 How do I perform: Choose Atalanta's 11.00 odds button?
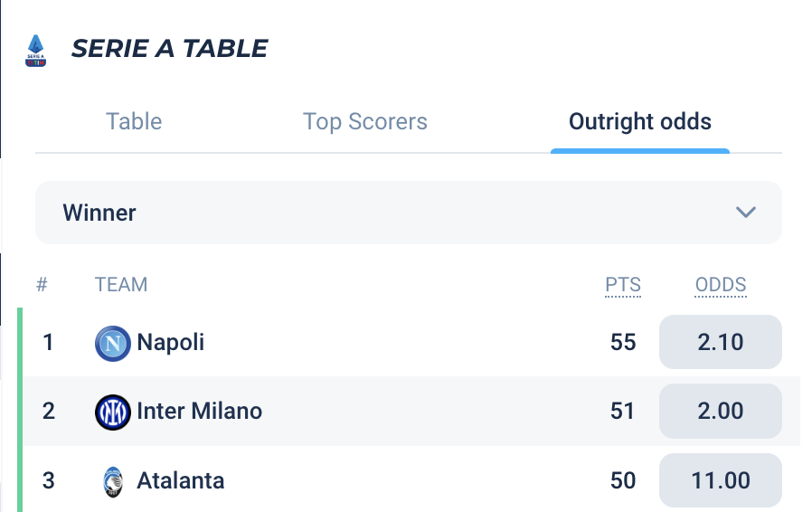(x=720, y=479)
